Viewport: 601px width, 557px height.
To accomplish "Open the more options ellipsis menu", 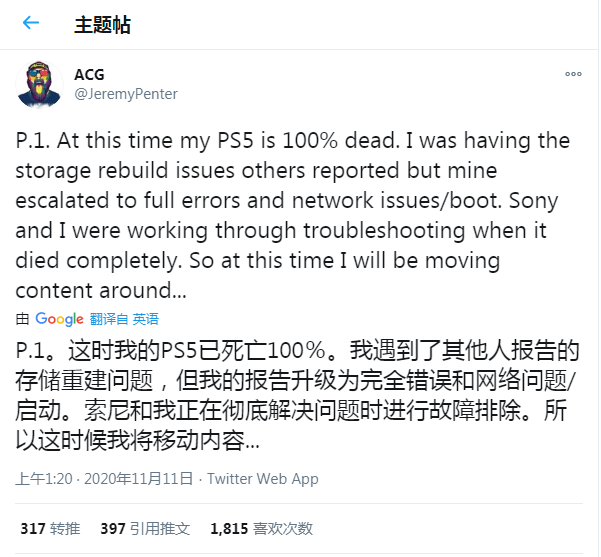I will click(572, 74).
